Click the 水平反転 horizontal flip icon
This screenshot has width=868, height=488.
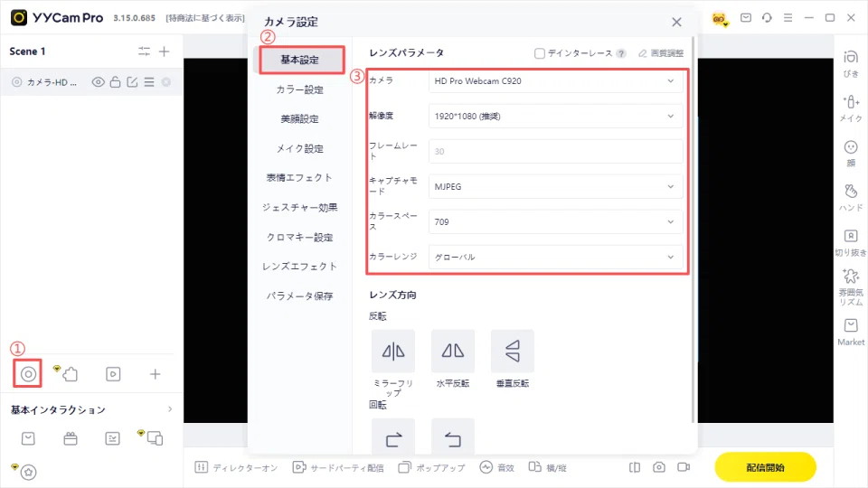tap(453, 351)
